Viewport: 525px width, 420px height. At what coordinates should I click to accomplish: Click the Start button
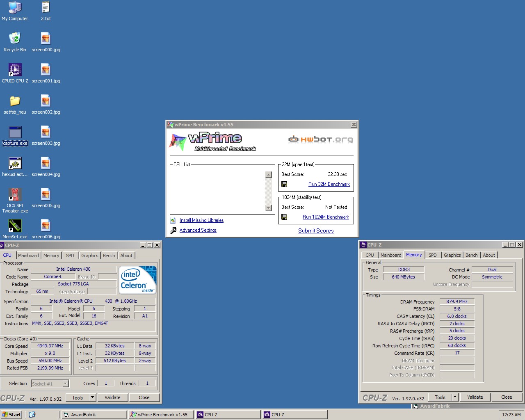(x=11, y=414)
